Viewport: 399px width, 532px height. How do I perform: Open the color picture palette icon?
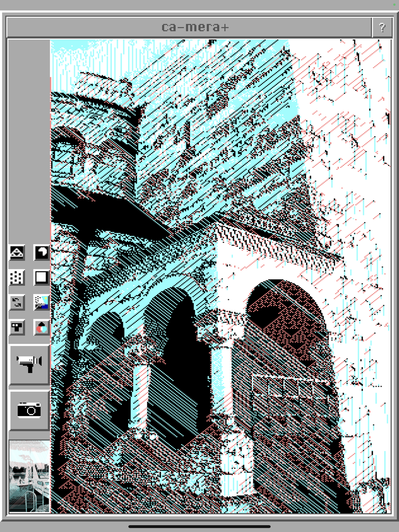point(41,303)
